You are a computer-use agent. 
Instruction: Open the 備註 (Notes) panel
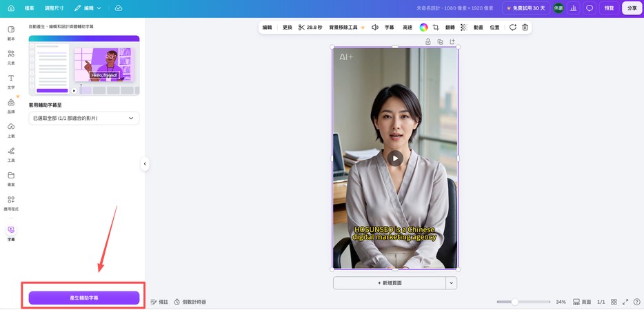159,302
